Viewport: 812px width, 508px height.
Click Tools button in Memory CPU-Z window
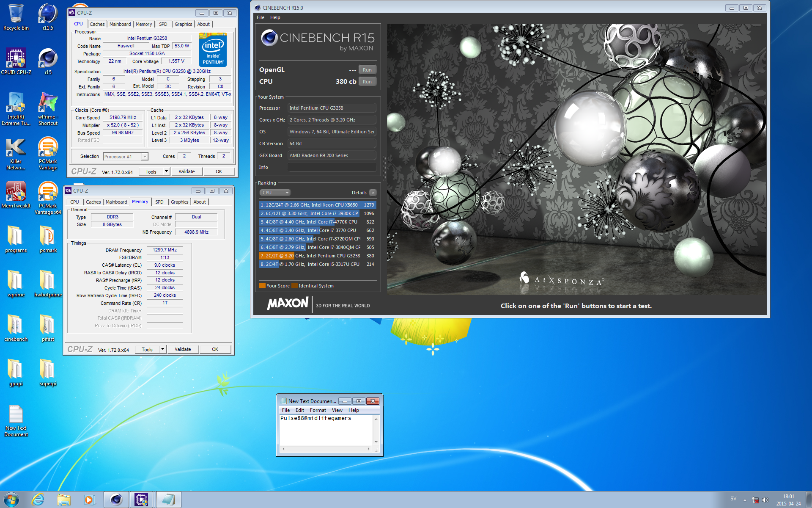coord(147,349)
